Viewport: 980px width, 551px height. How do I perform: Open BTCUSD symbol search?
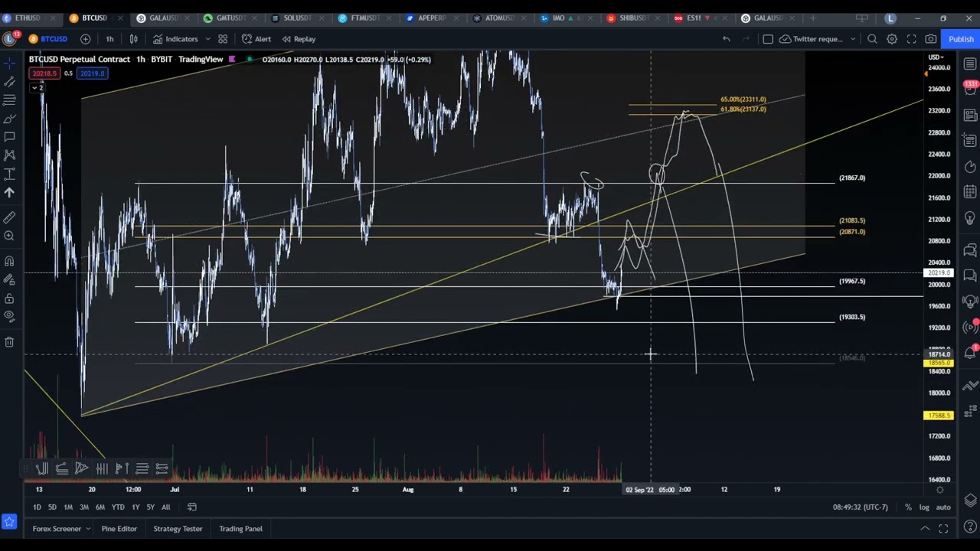pos(48,39)
